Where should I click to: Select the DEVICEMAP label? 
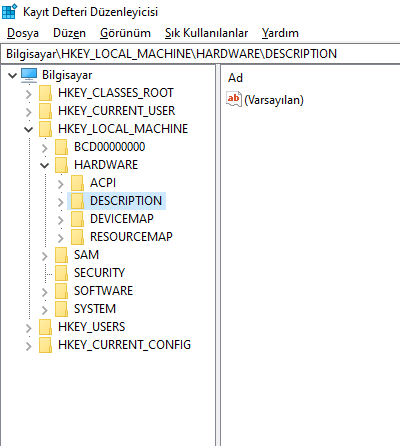122,219
